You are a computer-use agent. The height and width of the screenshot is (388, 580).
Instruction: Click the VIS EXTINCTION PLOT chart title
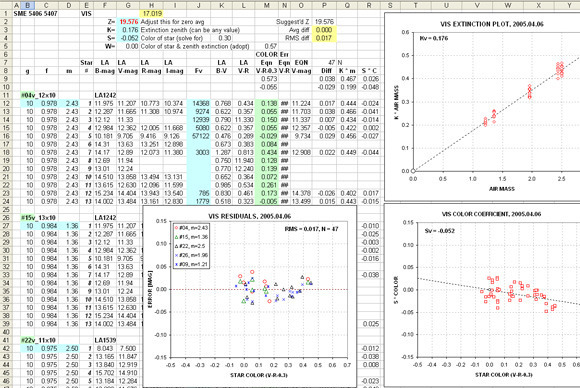point(492,24)
